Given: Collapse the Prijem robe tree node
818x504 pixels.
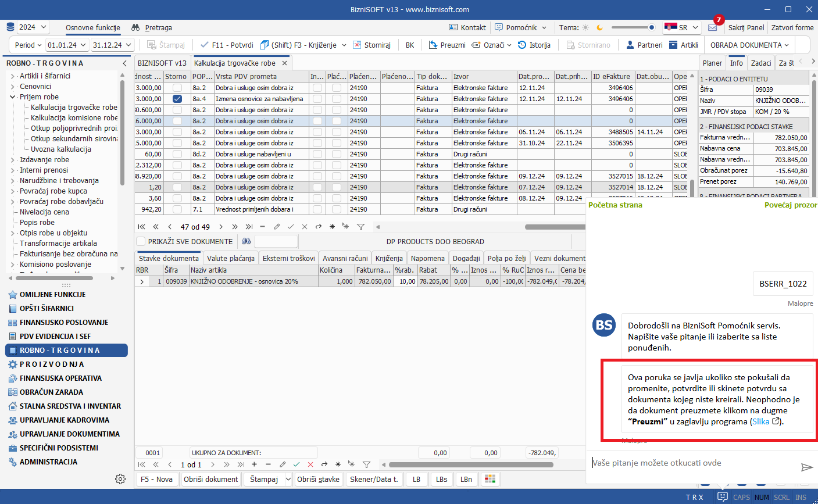Looking at the screenshot, I should [x=13, y=97].
